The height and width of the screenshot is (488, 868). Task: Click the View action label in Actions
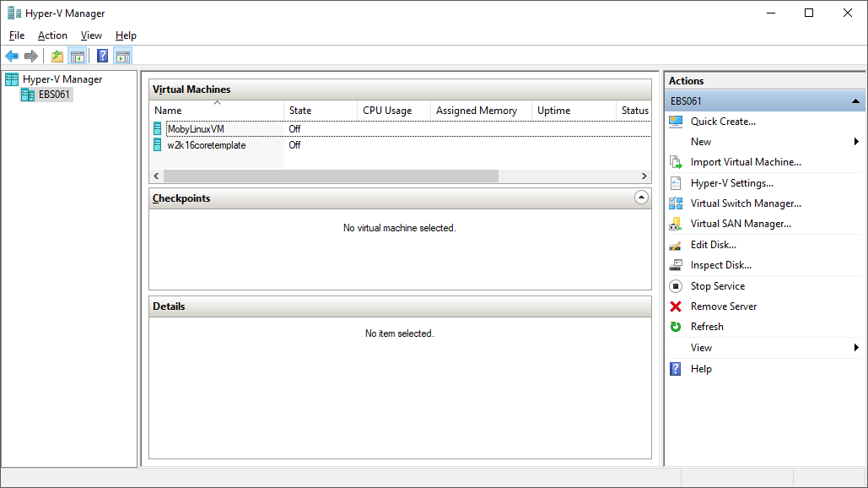click(701, 348)
